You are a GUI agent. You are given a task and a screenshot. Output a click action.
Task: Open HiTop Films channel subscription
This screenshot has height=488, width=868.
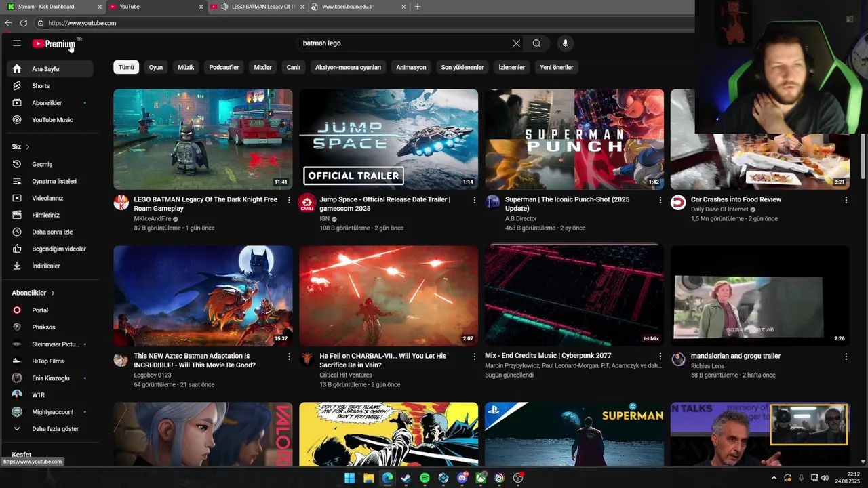50,361
